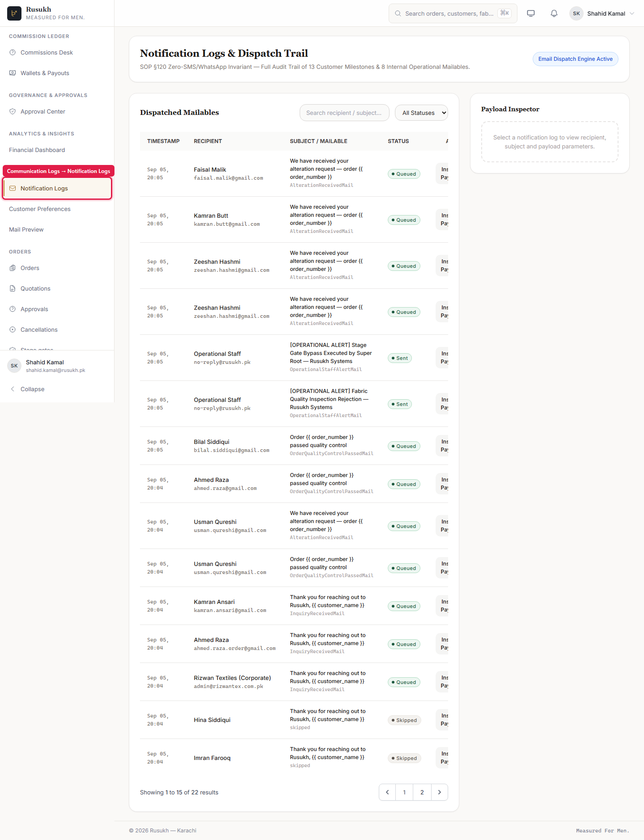Viewport: 644px width, 840px height.
Task: Open Commissions Desk from sidebar
Action: pos(47,53)
